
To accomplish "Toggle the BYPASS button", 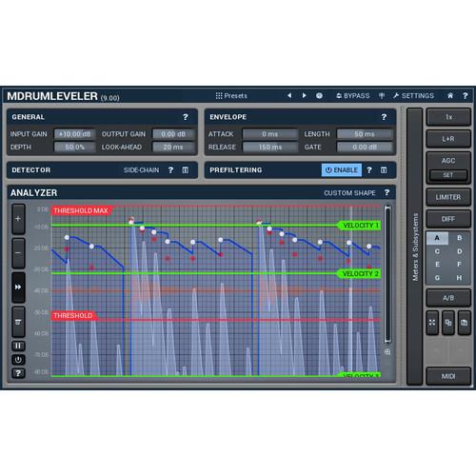I will (x=353, y=96).
